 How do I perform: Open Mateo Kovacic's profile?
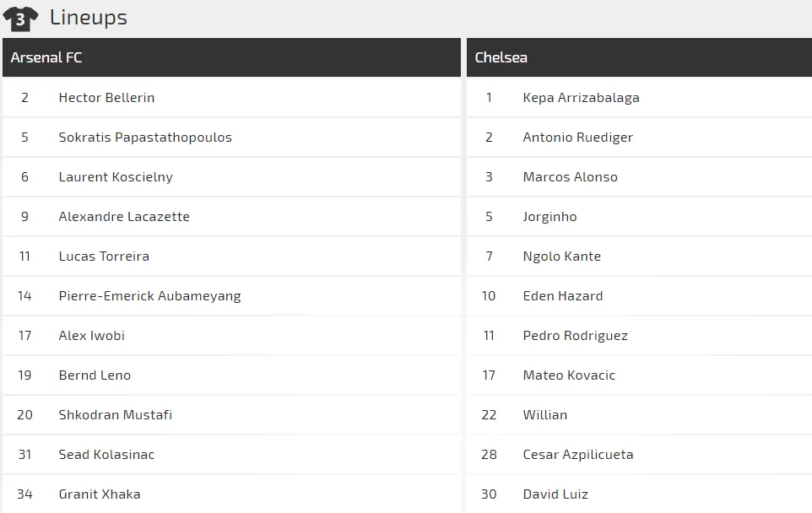[x=569, y=375]
